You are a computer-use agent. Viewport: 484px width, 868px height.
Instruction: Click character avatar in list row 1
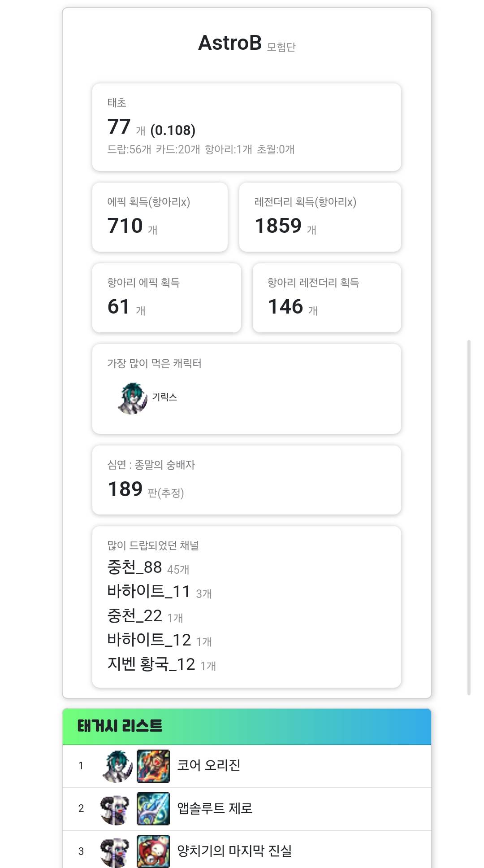point(117,766)
